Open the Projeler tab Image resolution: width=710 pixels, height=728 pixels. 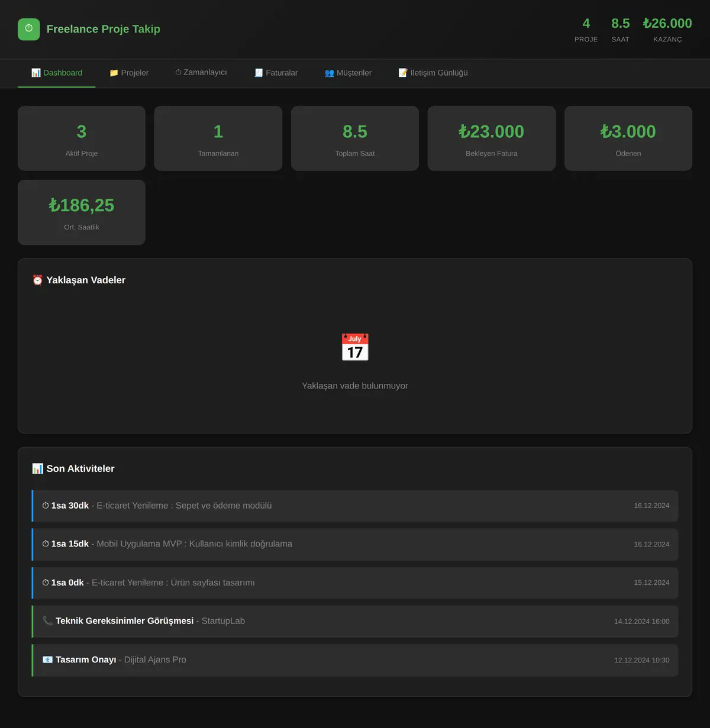(x=129, y=73)
